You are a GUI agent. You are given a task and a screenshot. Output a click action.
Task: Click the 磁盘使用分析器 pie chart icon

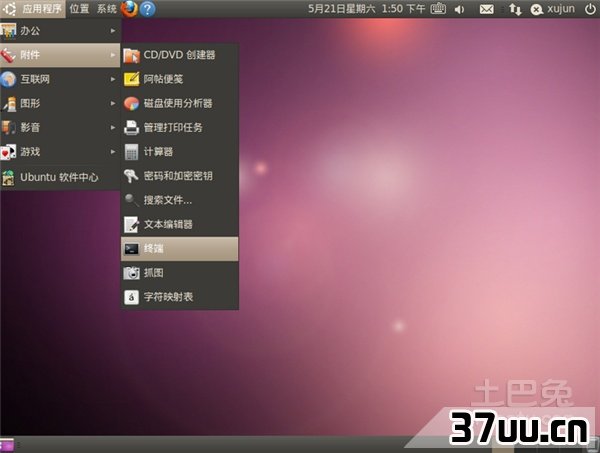tap(131, 104)
